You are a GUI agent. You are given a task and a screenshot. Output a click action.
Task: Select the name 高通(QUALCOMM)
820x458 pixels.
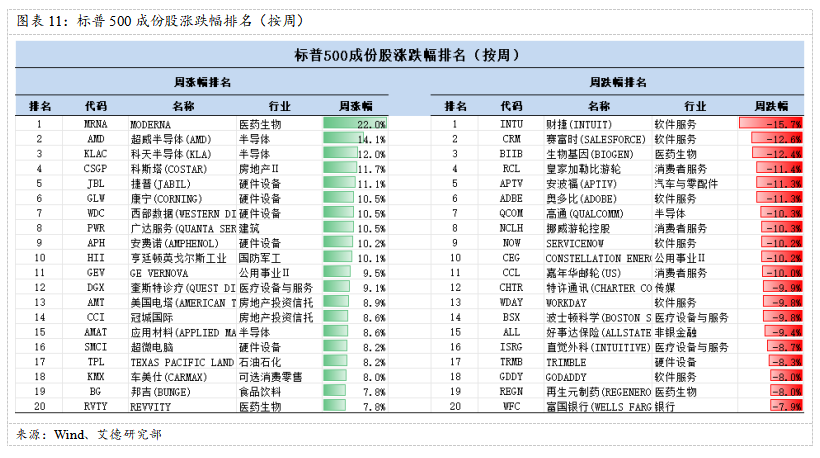[x=585, y=213]
